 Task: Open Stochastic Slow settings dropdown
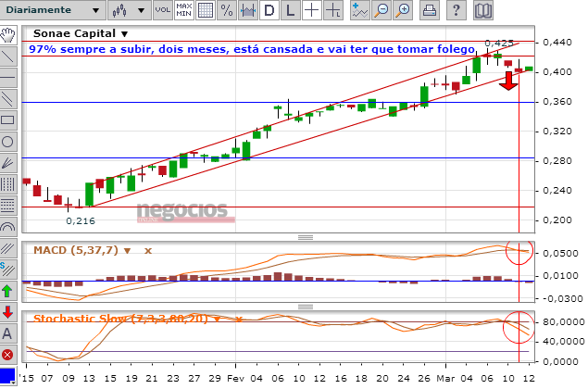pyautogui.click(x=217, y=320)
